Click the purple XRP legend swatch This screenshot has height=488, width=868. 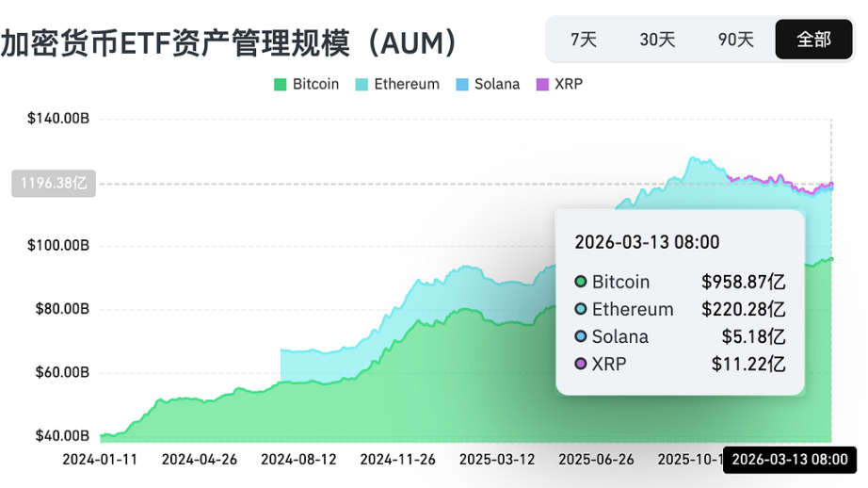(542, 85)
